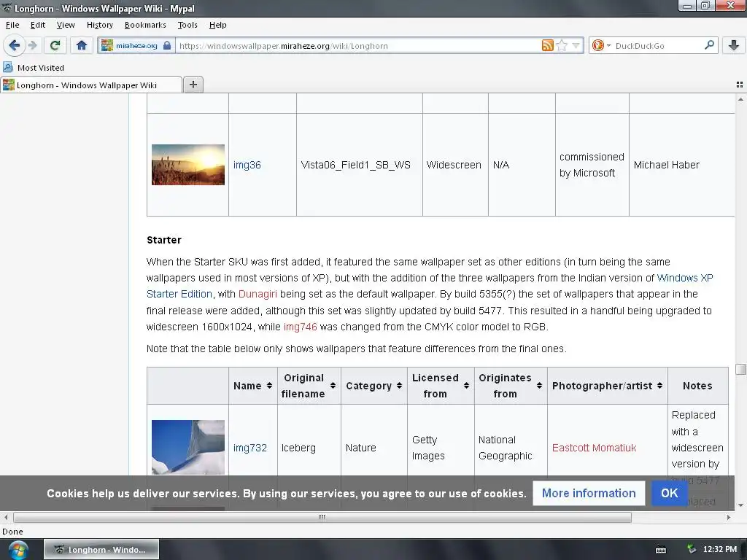Sort table by Photographer/artist column

608,386
